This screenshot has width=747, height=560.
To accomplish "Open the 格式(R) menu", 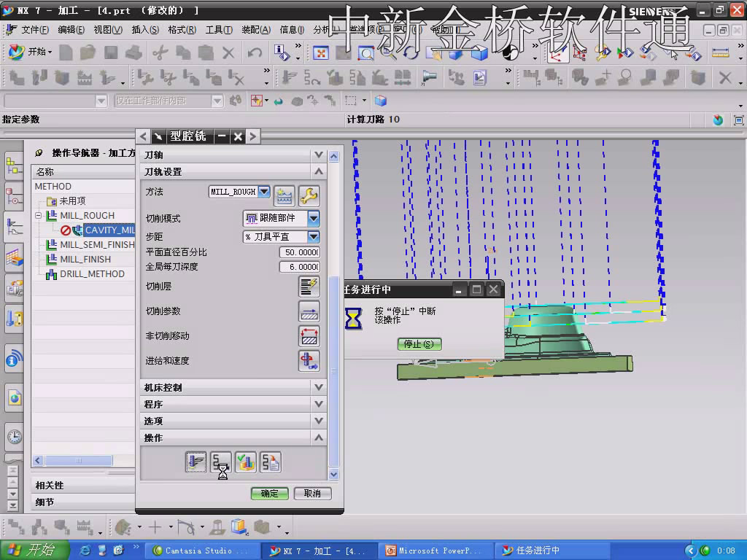I will (182, 30).
